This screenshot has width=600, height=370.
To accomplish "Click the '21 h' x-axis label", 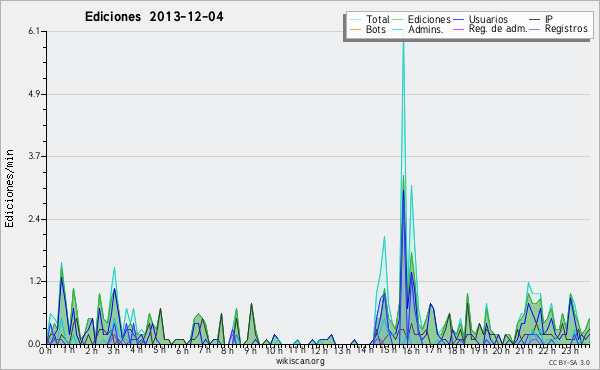I will pos(523,350).
